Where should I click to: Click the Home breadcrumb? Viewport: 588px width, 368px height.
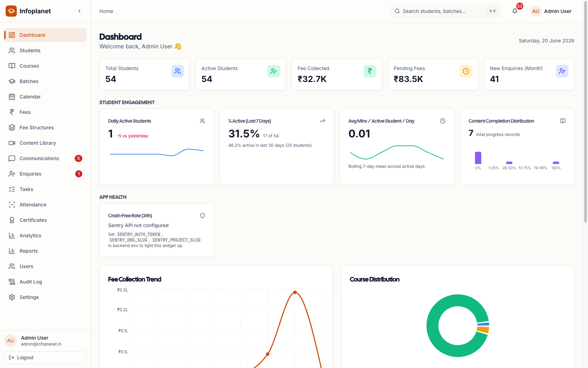(x=106, y=11)
